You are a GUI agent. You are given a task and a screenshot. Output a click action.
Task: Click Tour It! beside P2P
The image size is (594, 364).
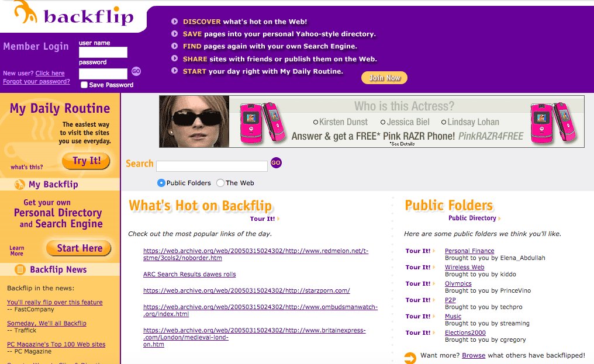click(x=418, y=300)
